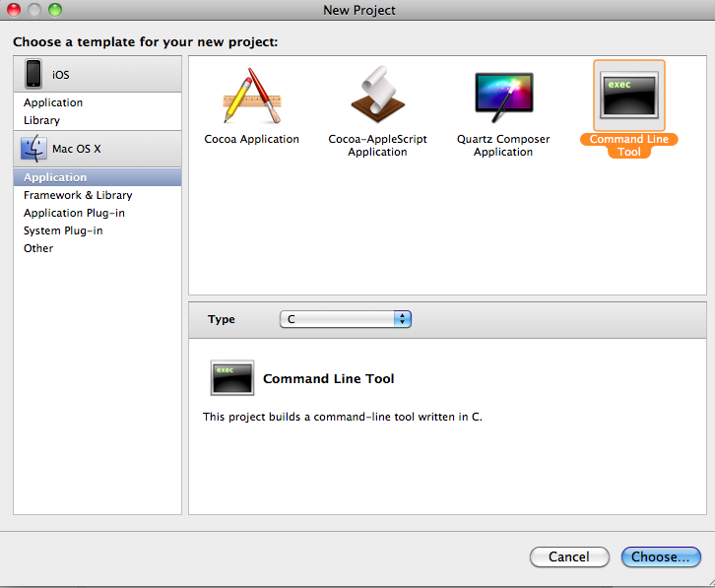Image resolution: width=715 pixels, height=588 pixels.
Task: Click the Choose a template heading
Action: [146, 42]
